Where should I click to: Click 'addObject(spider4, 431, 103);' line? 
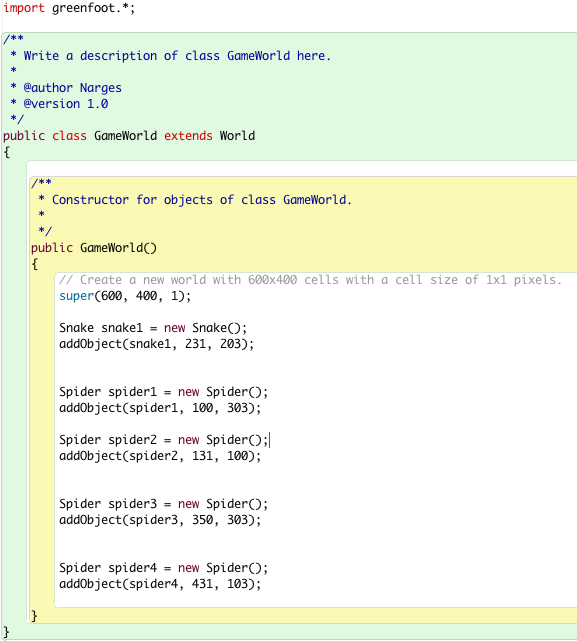pos(160,583)
